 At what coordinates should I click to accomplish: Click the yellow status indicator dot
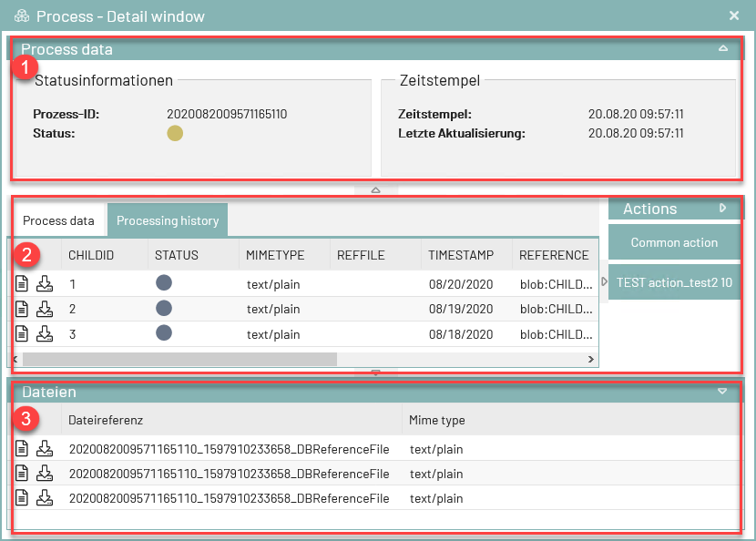(175, 133)
